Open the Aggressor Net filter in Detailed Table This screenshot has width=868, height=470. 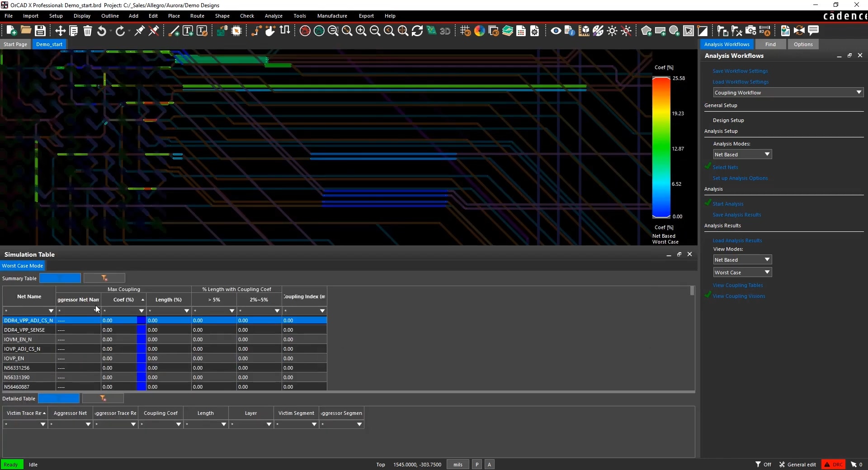pos(88,424)
